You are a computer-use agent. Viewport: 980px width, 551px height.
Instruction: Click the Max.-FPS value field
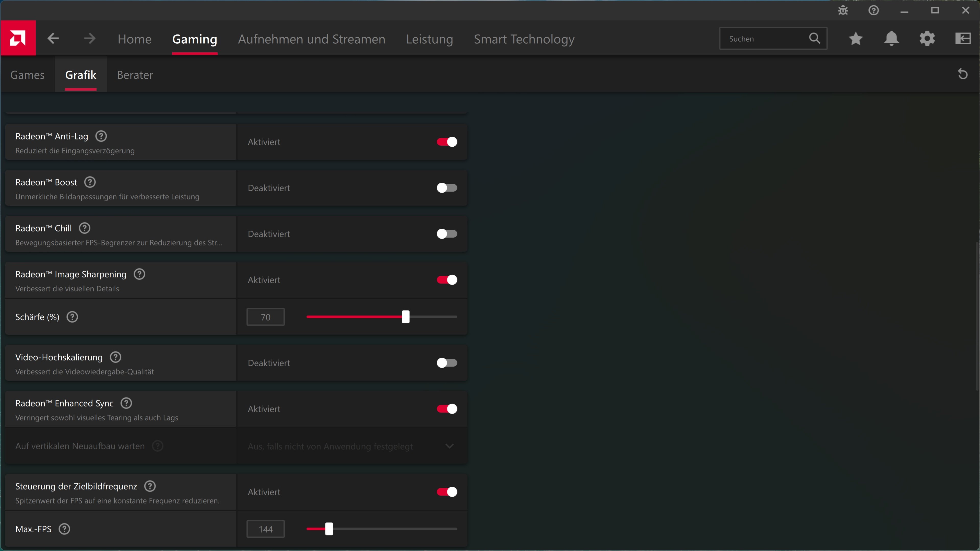[x=266, y=529]
